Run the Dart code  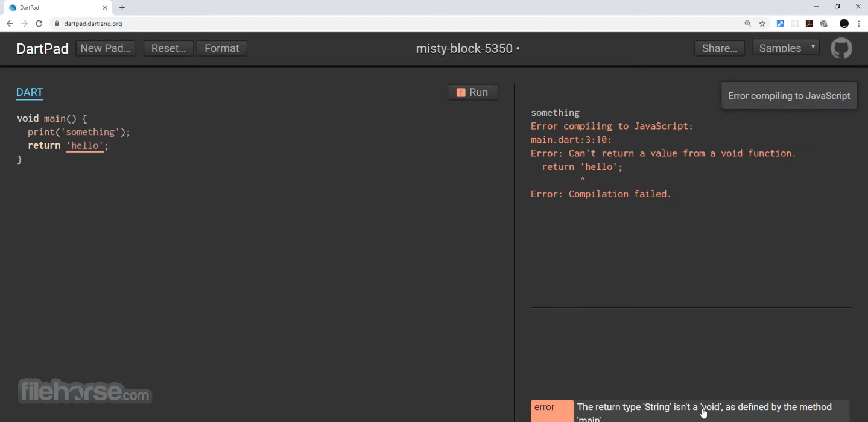[473, 92]
